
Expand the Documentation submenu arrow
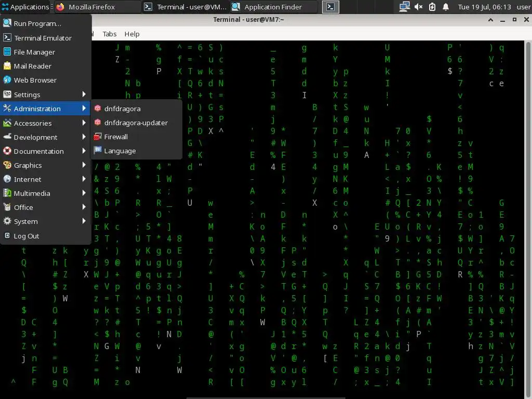point(84,151)
